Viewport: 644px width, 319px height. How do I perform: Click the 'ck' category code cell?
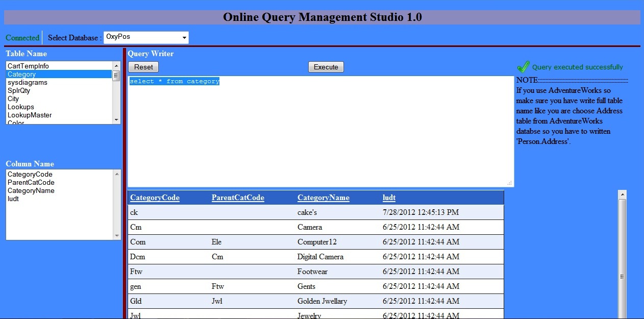(x=169, y=212)
